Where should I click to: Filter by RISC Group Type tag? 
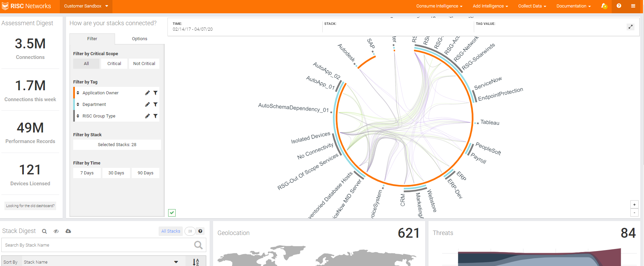click(156, 116)
